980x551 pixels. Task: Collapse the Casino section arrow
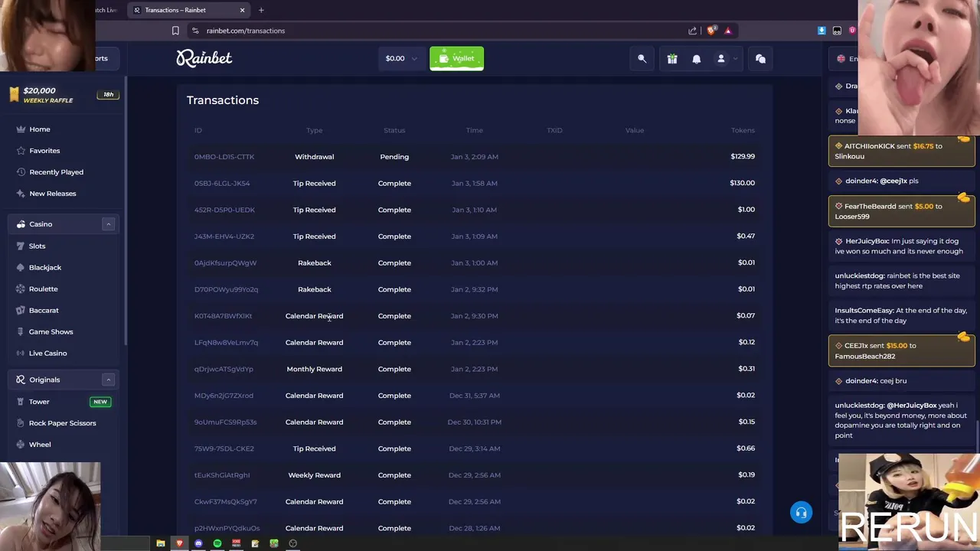[108, 224]
